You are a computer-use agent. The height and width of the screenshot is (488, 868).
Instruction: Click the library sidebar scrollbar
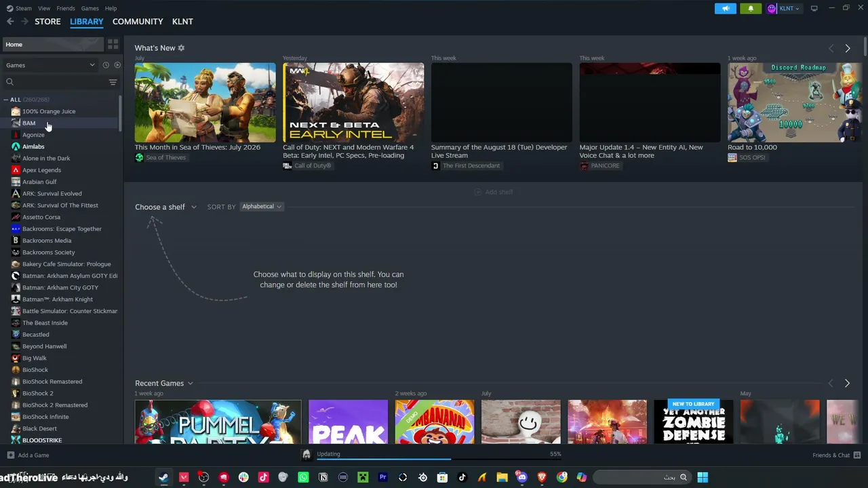[x=121, y=114]
